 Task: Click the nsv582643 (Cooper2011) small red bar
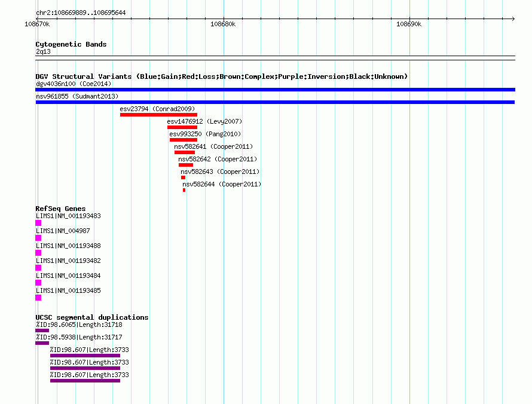(x=184, y=177)
